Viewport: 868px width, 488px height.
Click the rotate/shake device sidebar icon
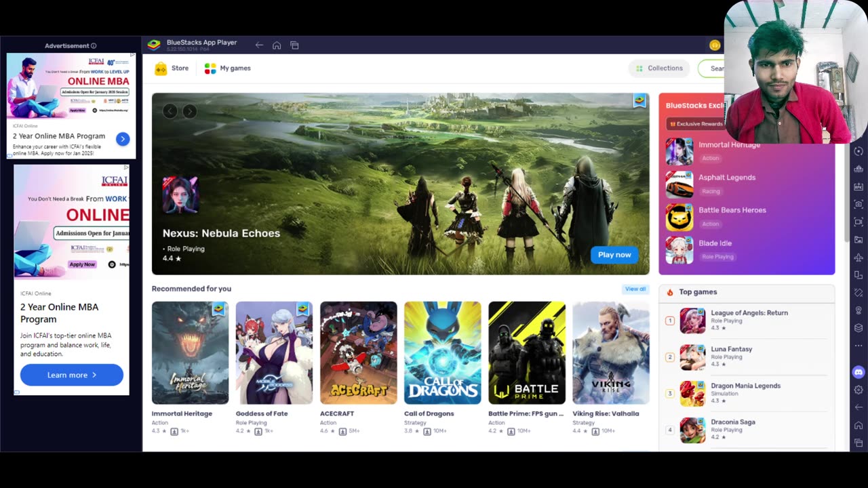coord(859,293)
